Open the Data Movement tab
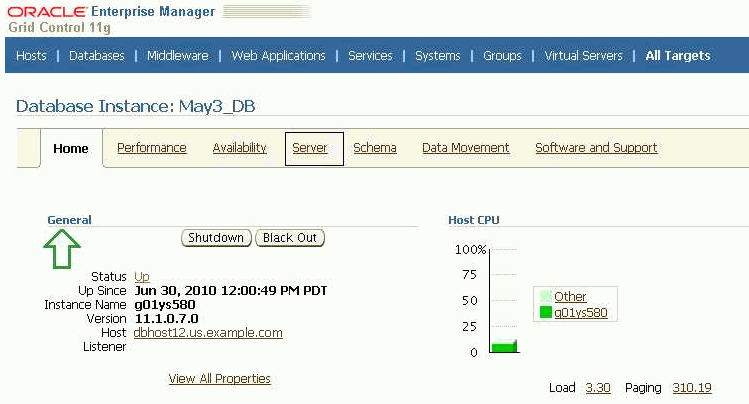 466,148
